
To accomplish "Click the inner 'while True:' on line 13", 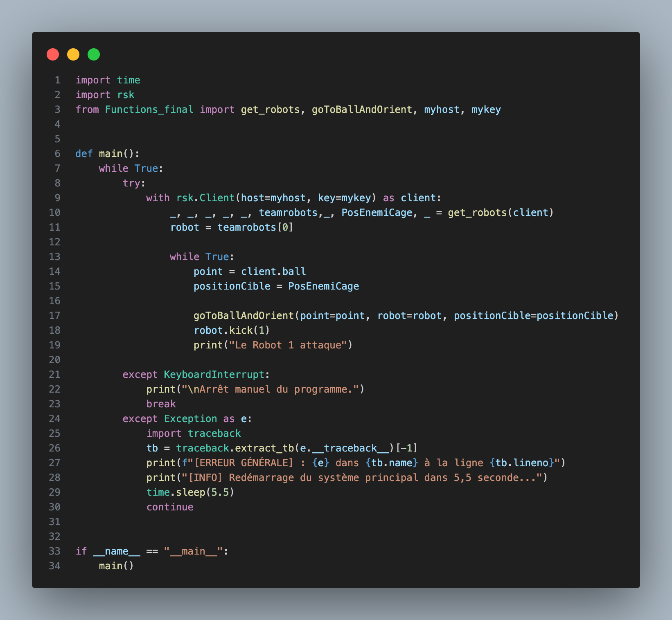I will (x=202, y=257).
